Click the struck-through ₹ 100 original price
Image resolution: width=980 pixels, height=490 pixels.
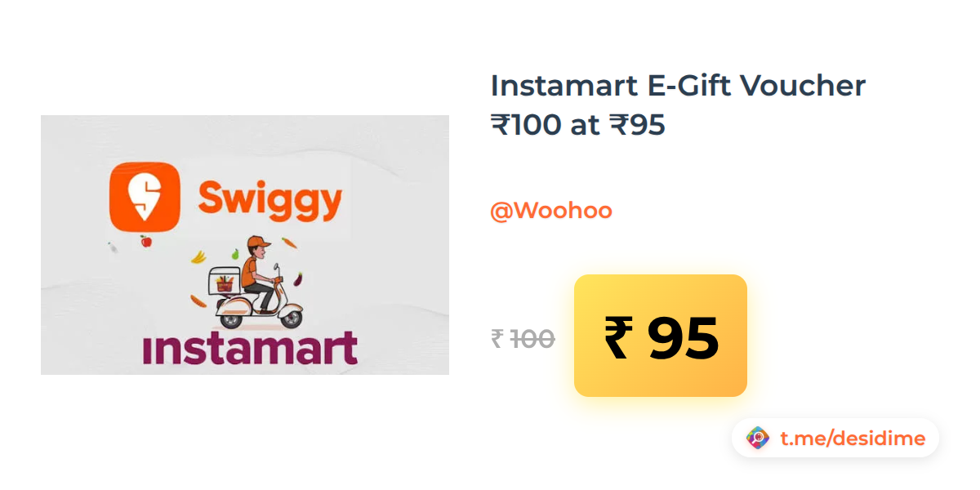click(523, 338)
